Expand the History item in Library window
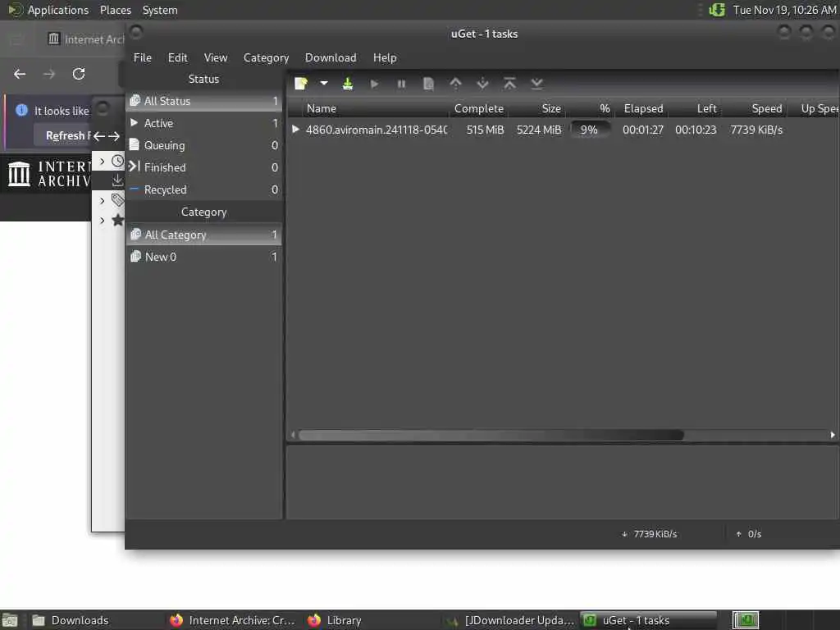The width and height of the screenshot is (840, 630). 103,162
